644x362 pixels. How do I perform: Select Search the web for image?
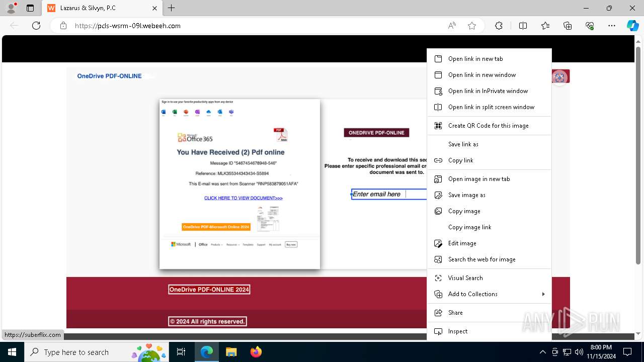click(x=489, y=259)
